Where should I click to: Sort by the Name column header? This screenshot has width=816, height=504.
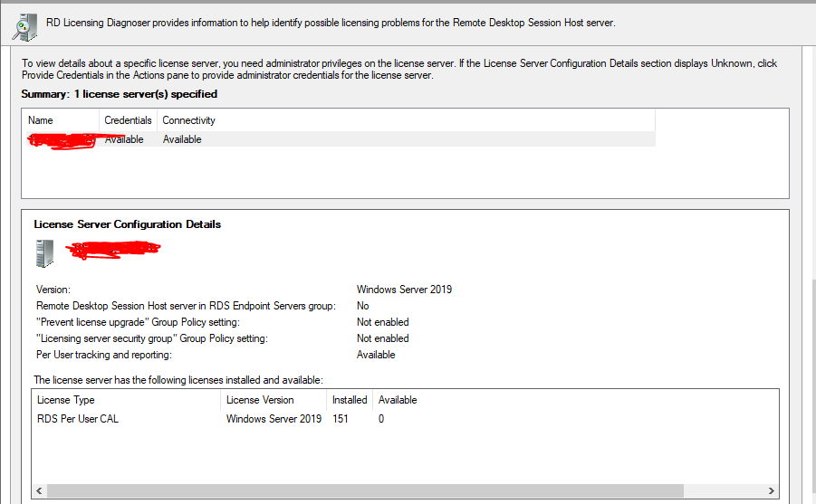[41, 120]
